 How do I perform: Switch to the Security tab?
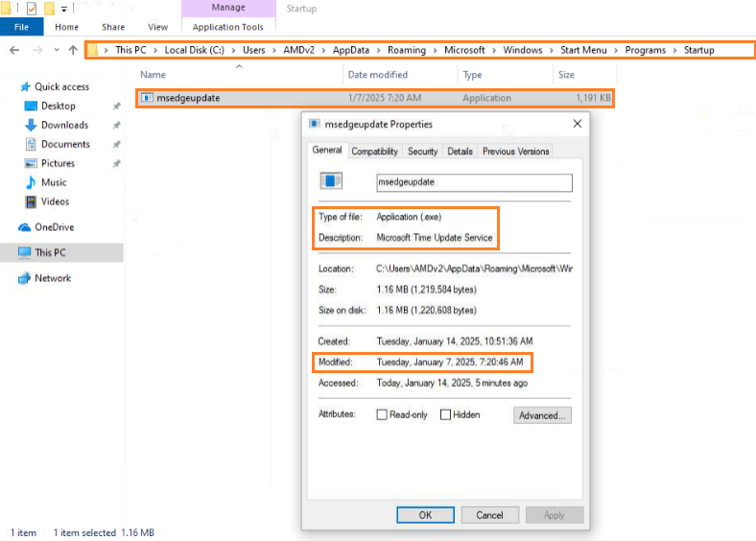click(x=422, y=152)
